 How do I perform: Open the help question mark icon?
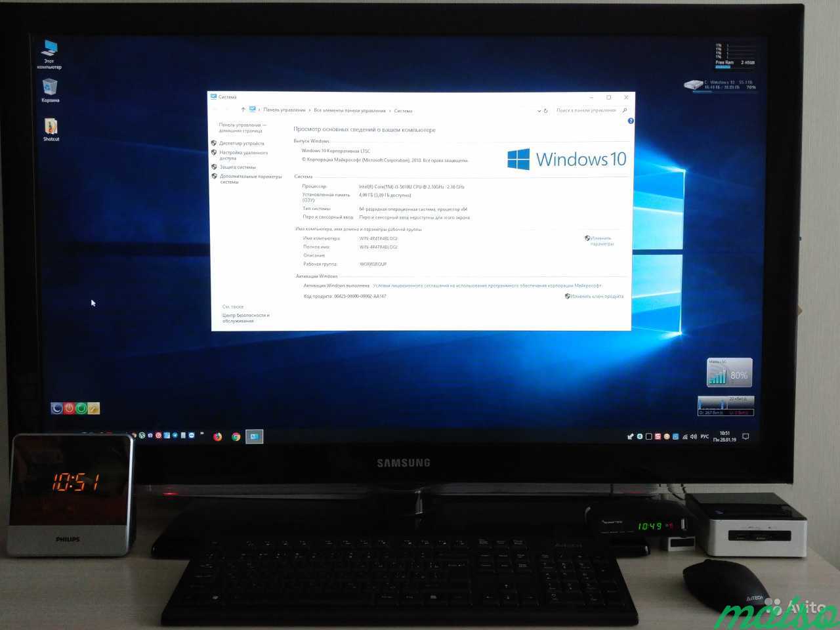pos(631,121)
